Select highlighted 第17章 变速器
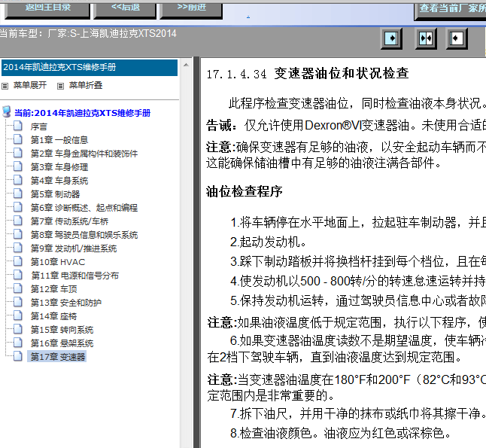Image resolution: width=486 pixels, height=448 pixels. (57, 357)
